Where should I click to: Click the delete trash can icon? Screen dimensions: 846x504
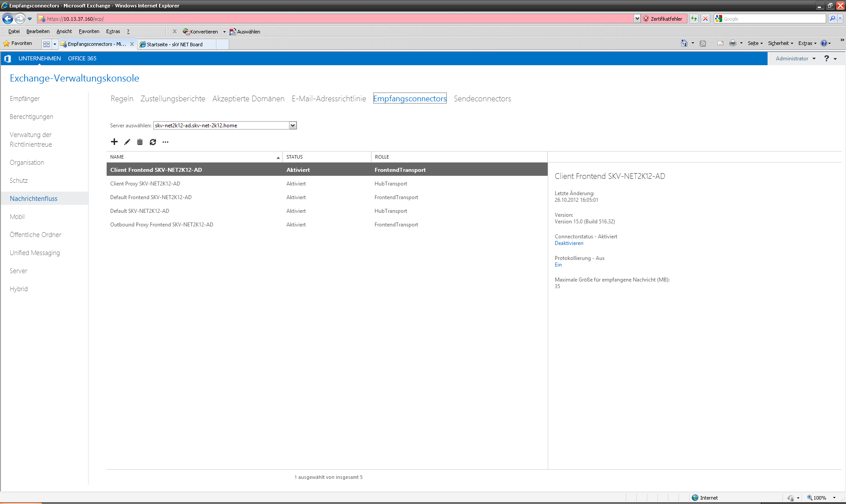(x=140, y=142)
